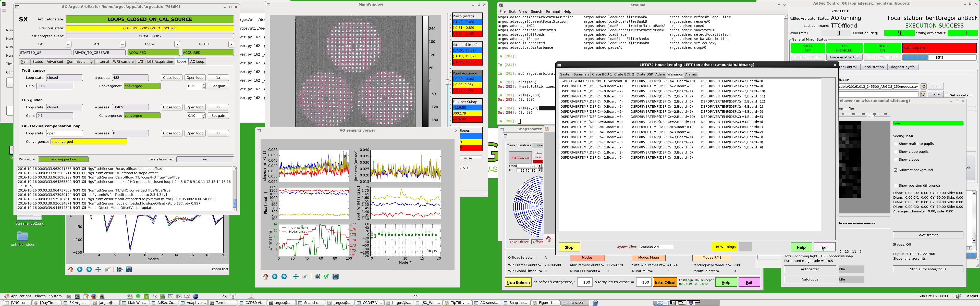Save figure in AO sensing viewer toolbar
This screenshot has height=306, width=980.
pos(336,276)
